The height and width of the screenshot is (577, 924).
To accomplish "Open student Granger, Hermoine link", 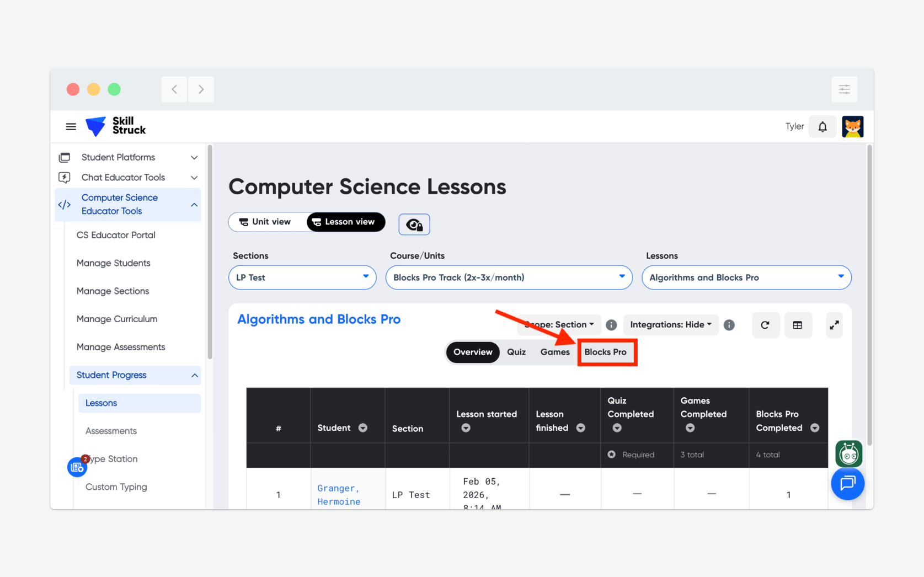I will 339,495.
